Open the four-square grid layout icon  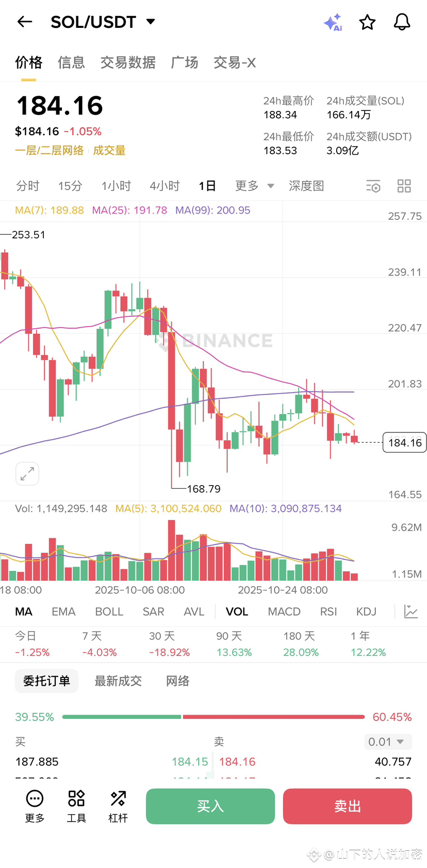pos(404,186)
